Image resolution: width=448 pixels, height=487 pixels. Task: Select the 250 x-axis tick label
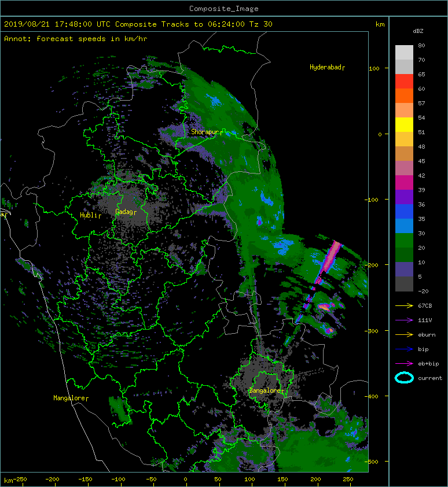click(348, 479)
